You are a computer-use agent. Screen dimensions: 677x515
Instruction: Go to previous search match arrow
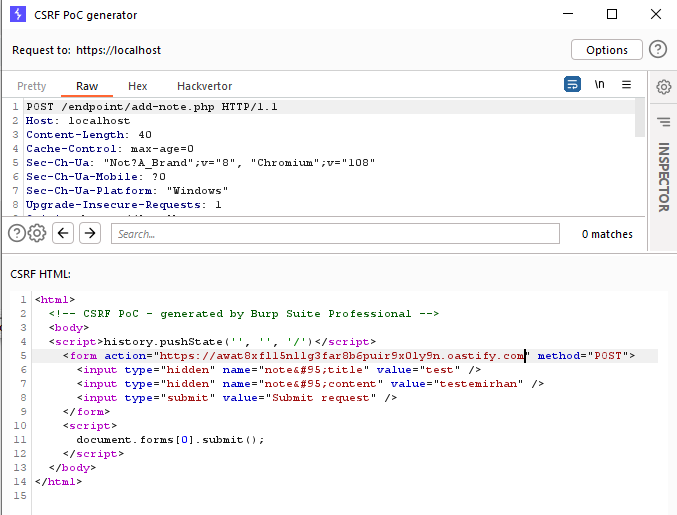click(x=63, y=233)
